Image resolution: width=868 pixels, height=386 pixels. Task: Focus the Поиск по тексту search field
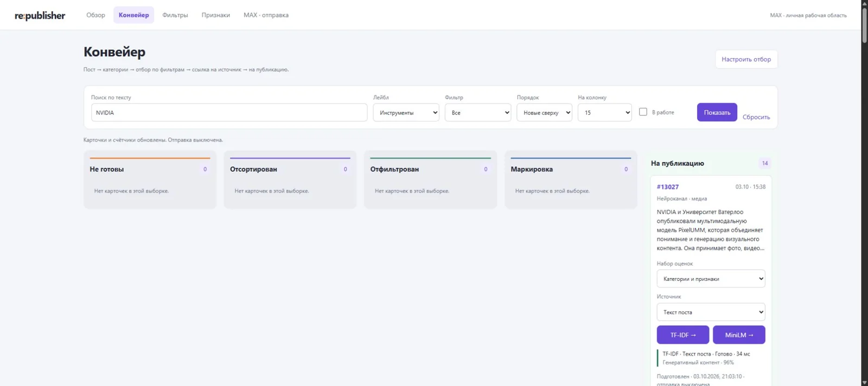pyautogui.click(x=229, y=113)
